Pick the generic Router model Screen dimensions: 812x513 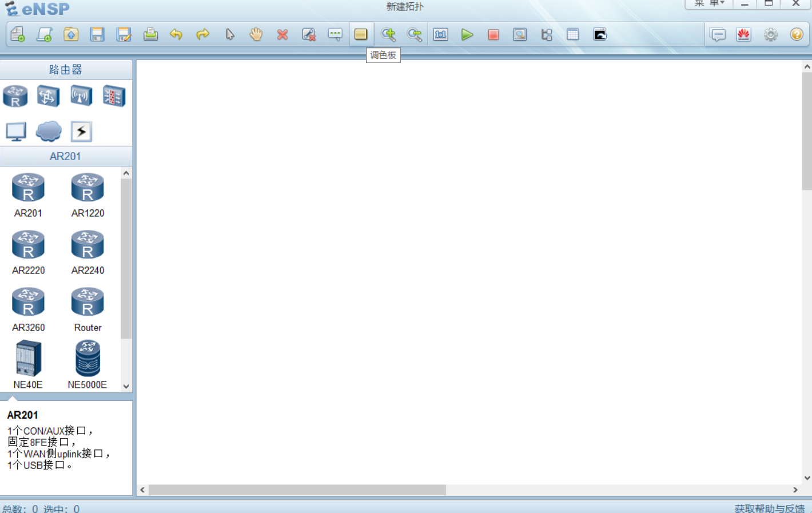(87, 310)
